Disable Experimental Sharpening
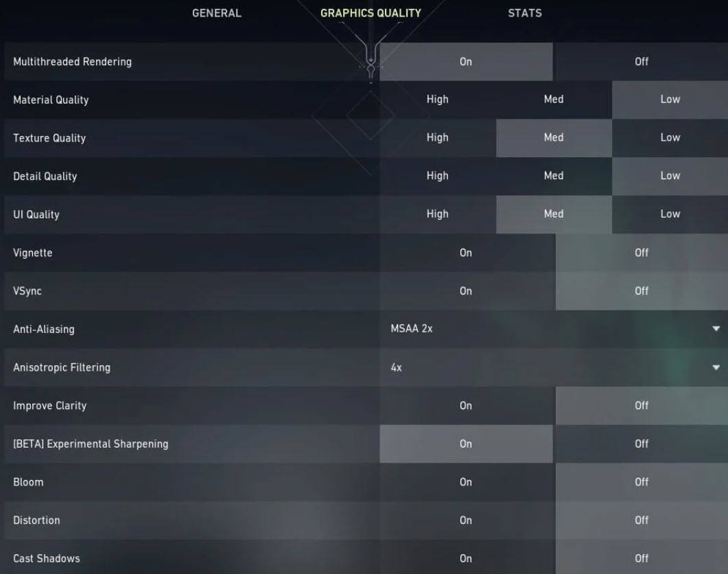Image resolution: width=728 pixels, height=574 pixels. click(x=641, y=444)
